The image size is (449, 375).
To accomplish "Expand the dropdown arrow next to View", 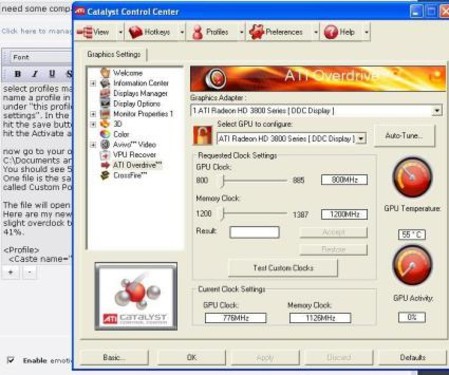I will pyautogui.click(x=121, y=32).
